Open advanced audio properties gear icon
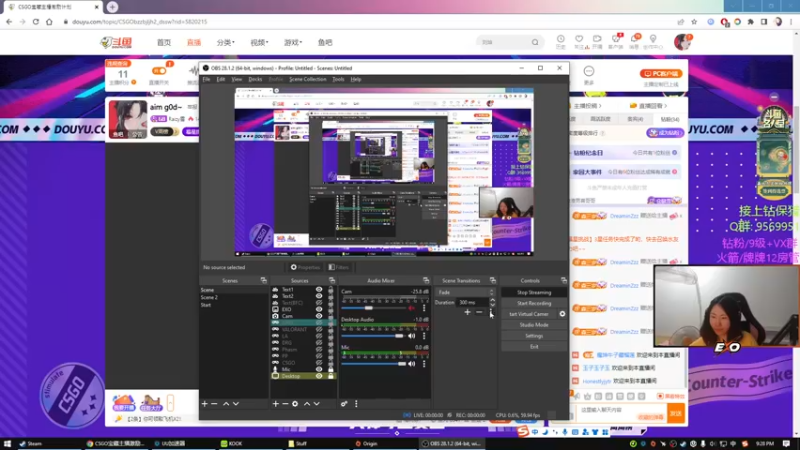This screenshot has width=800, height=450. tap(344, 404)
